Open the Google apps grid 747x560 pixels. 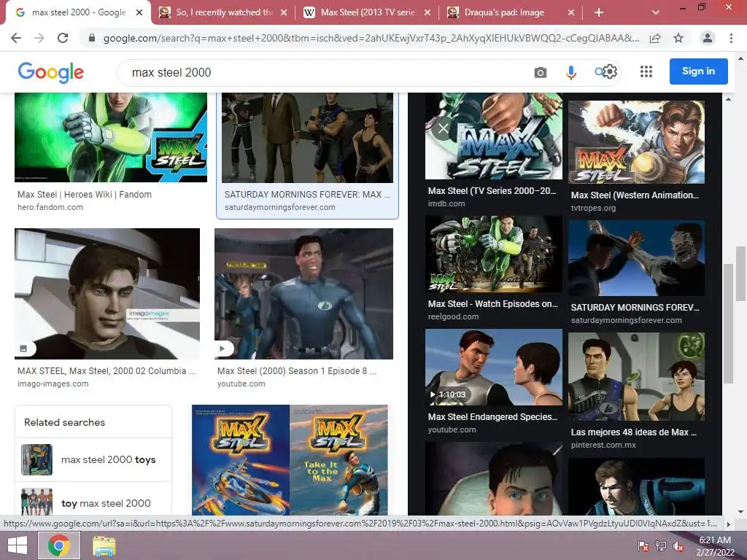click(x=646, y=72)
